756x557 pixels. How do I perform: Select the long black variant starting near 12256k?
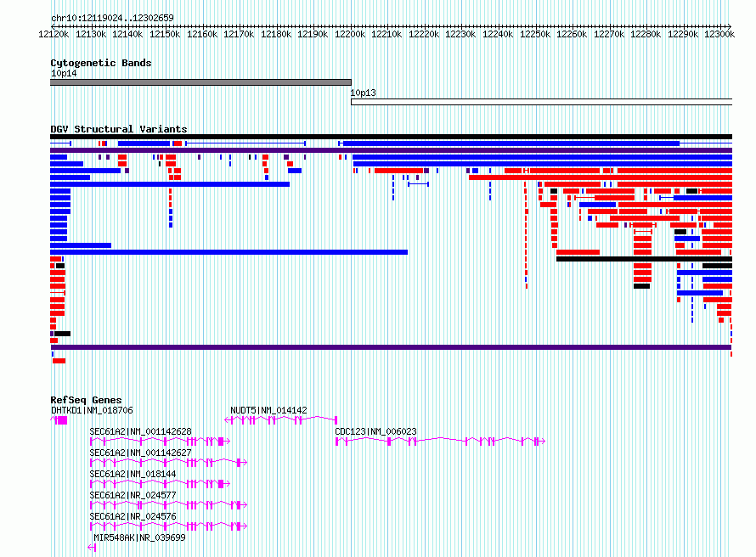click(x=644, y=259)
